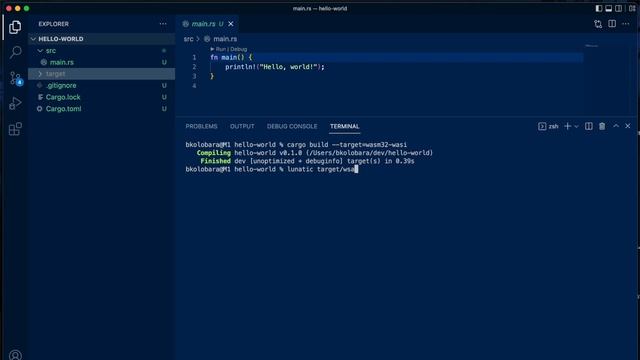The width and height of the screenshot is (640, 360).
Task: Switch to the Problems panel tab
Action: click(x=201, y=127)
